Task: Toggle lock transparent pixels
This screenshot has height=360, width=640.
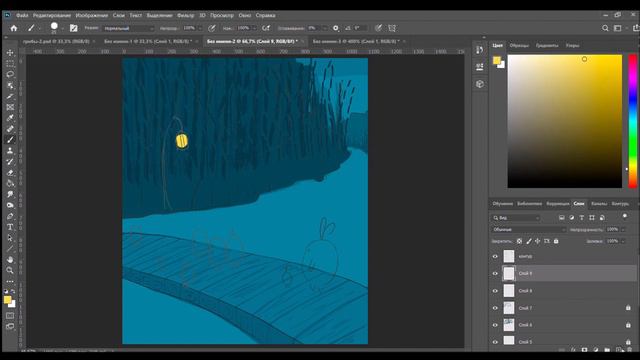Action: point(519,241)
